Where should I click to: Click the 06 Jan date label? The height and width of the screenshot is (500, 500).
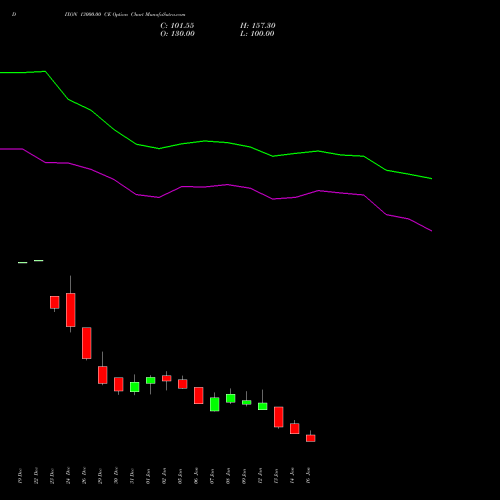click(196, 476)
